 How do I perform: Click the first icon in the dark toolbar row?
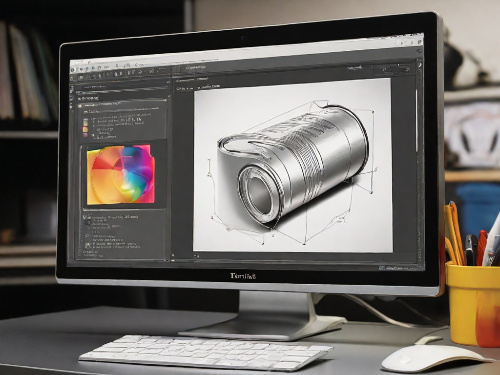80,77
